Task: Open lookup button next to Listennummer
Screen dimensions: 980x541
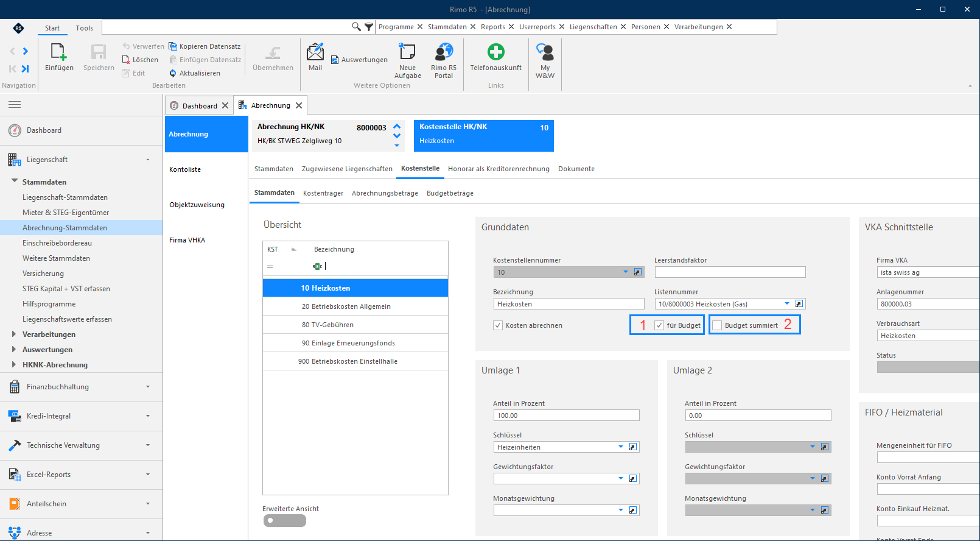Action: pos(799,304)
